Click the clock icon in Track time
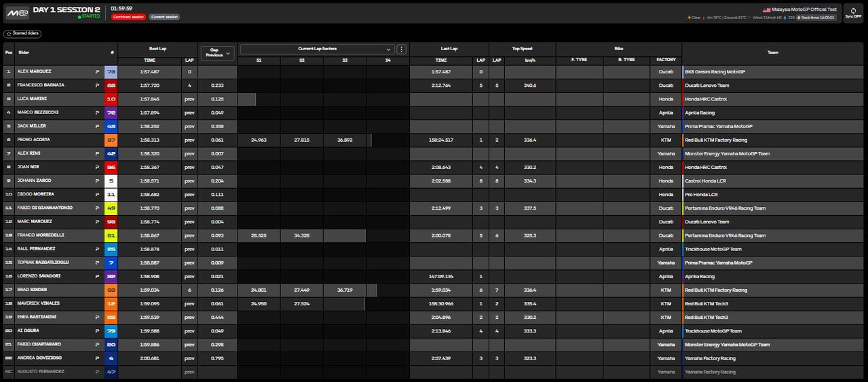Image resolution: width=868 pixels, height=382 pixels. tap(799, 17)
